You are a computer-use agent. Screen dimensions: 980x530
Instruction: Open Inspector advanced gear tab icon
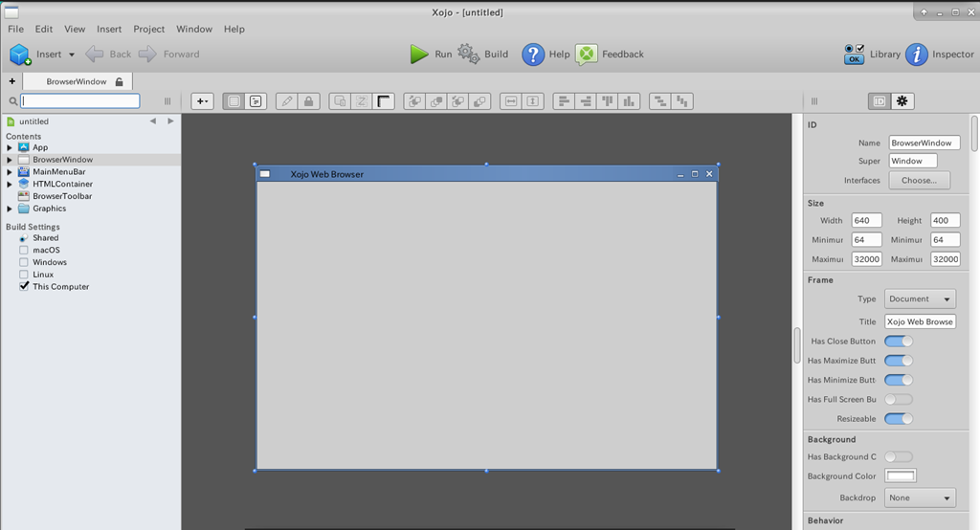pos(902,101)
